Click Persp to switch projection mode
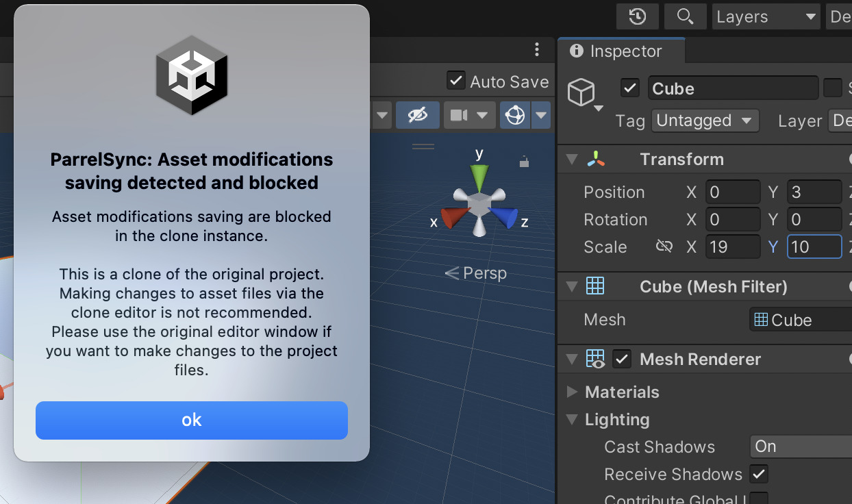 [x=484, y=273]
